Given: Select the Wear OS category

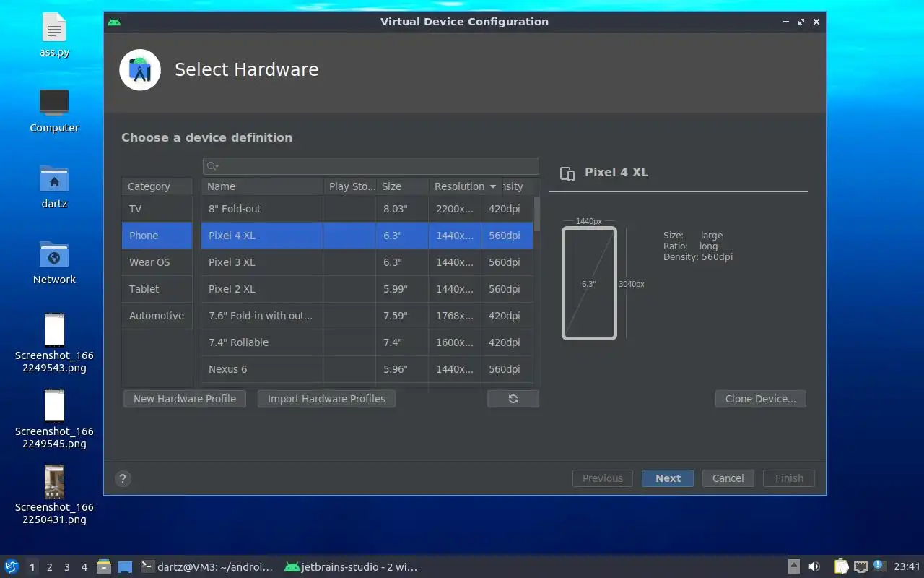Looking at the screenshot, I should 157,262.
